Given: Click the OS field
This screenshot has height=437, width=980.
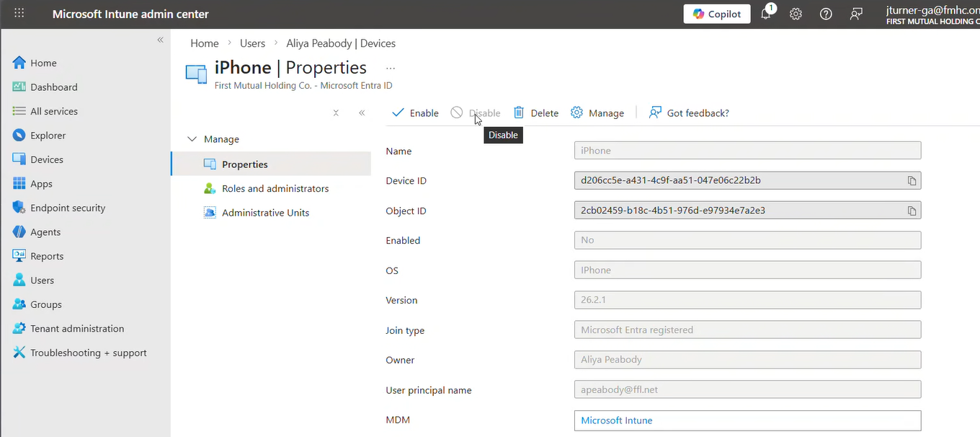Looking at the screenshot, I should tap(747, 270).
